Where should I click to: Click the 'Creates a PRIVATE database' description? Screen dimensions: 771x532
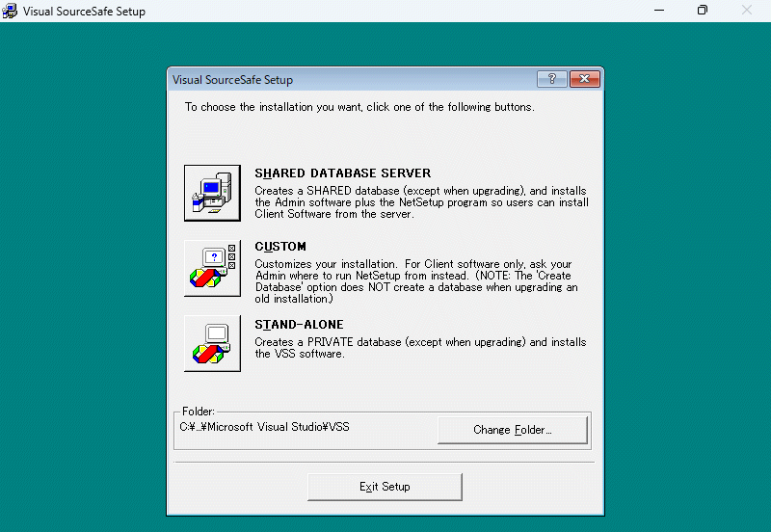[420, 348]
